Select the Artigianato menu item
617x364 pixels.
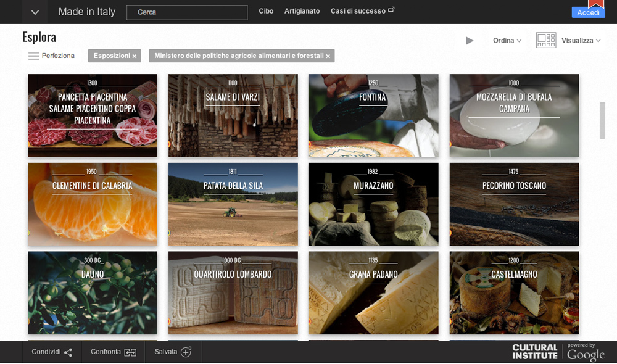coord(302,11)
